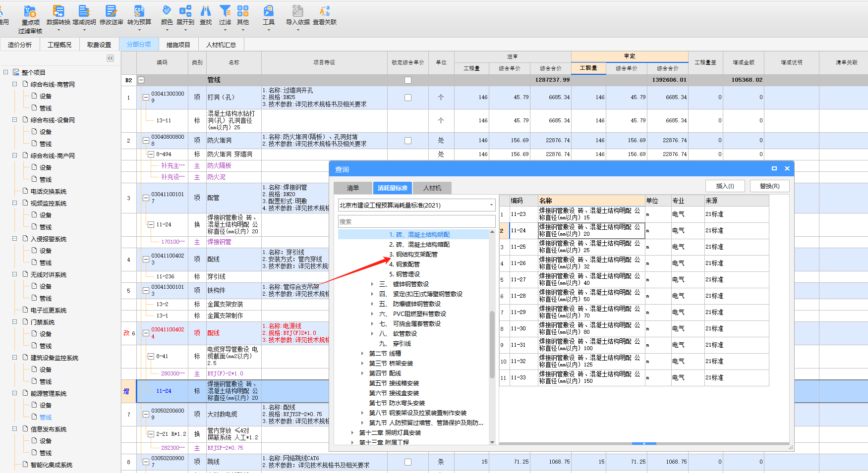This screenshot has width=868, height=473.
Task: Expand 第十二章 照明灯具安装 node
Action: point(352,433)
